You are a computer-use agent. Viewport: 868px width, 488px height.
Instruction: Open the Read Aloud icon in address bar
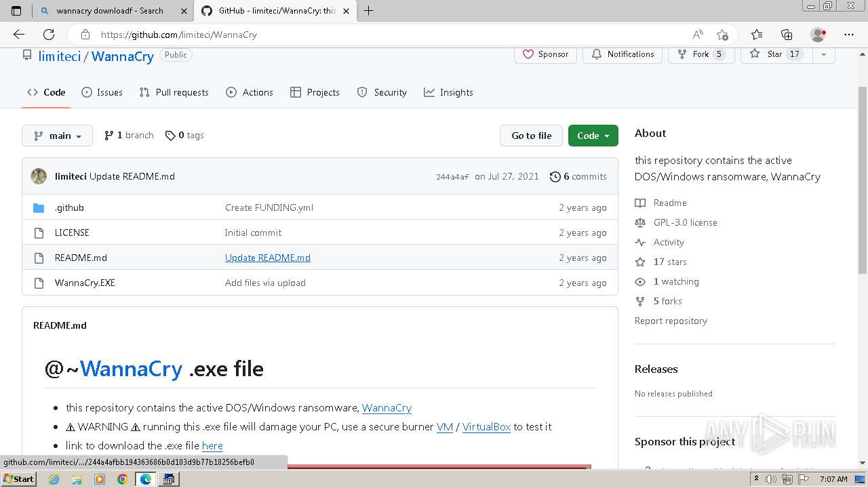[698, 35]
